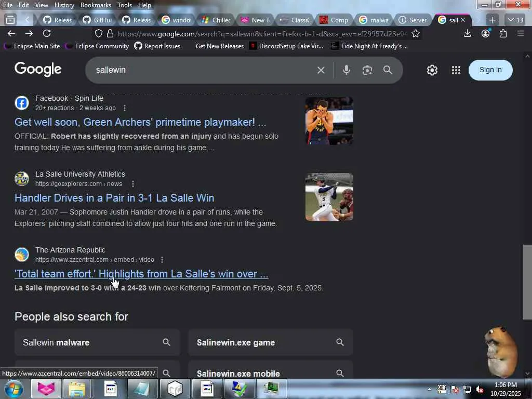Open 'Handler Drives in a Pair' result
532x399 pixels.
(114, 198)
